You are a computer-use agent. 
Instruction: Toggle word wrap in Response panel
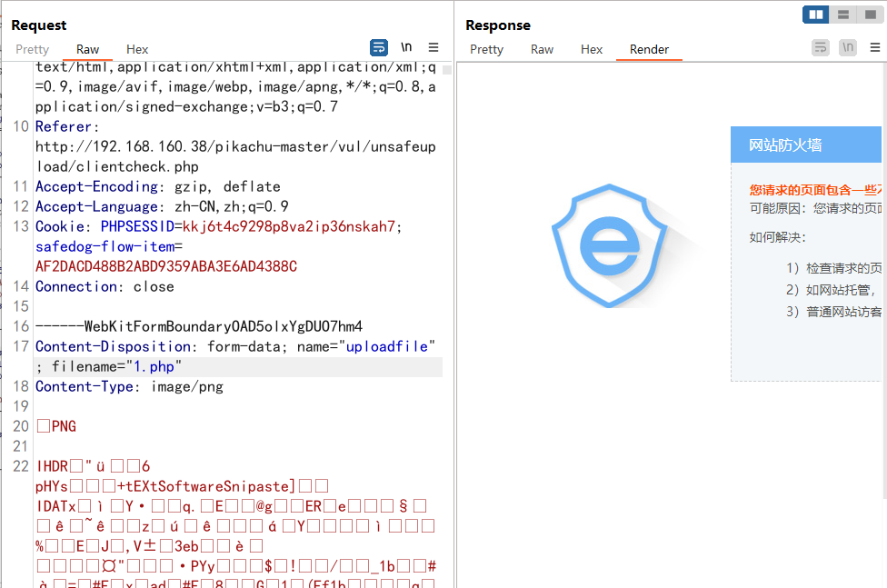[821, 47]
